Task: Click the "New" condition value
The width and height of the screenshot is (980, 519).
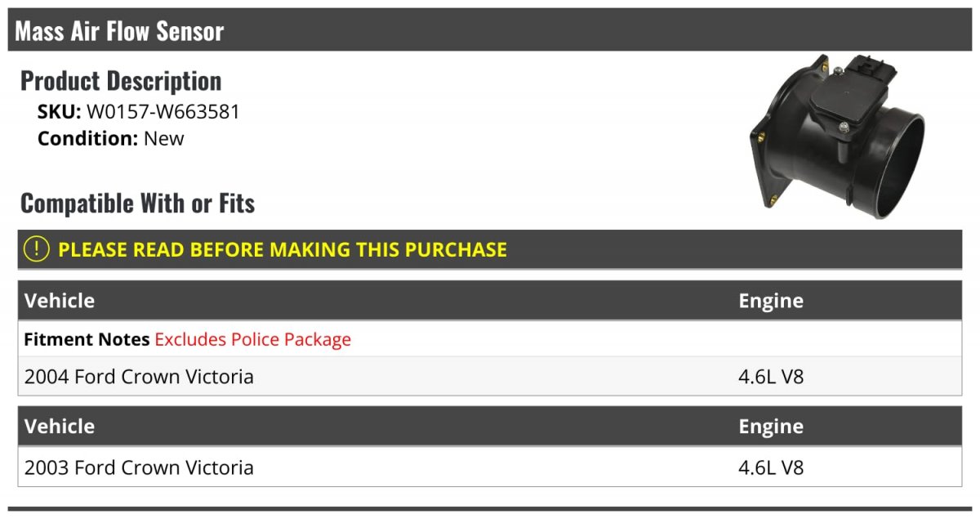Action: pos(164,138)
